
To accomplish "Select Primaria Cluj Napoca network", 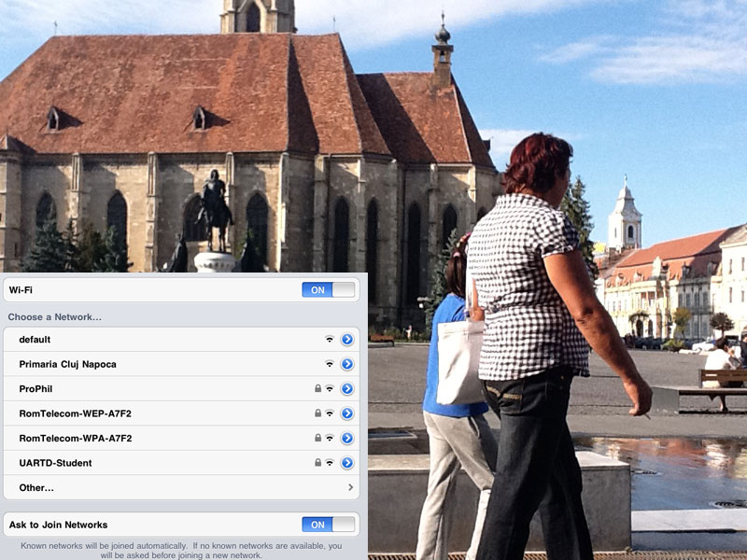I will point(67,364).
